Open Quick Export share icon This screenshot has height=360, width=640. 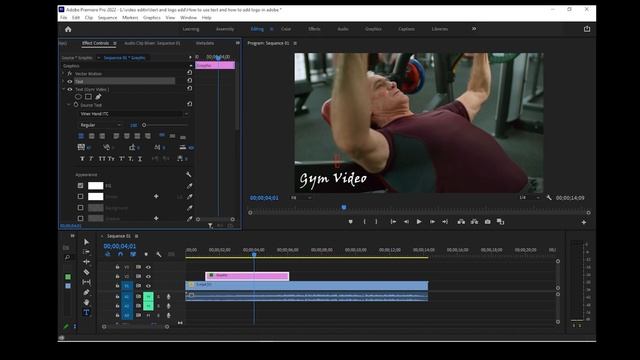tap(587, 29)
